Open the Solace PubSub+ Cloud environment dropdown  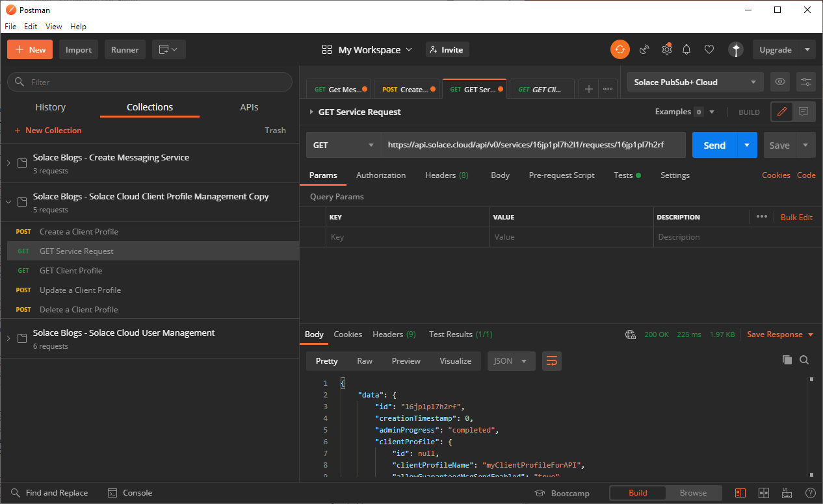point(695,82)
